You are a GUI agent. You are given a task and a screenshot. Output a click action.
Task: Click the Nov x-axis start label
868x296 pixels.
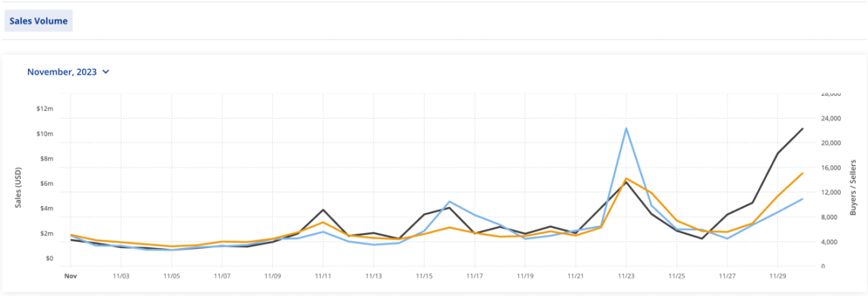(x=70, y=275)
